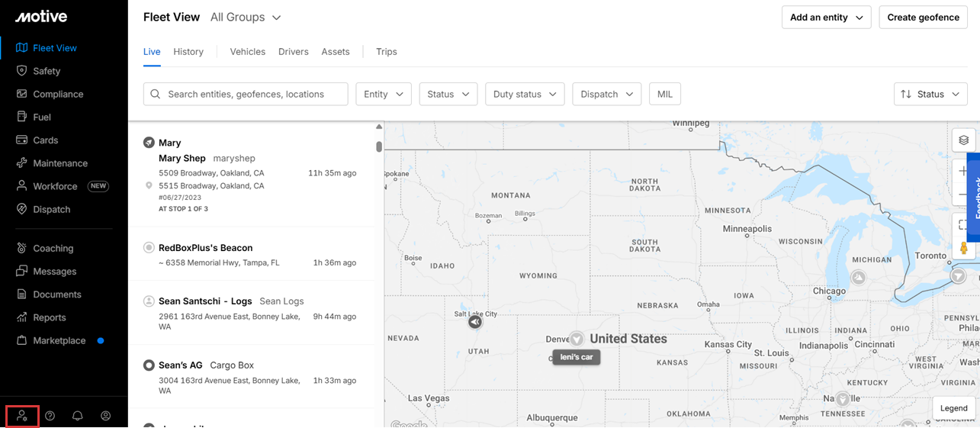
Task: Click the Fleet View map icon in sidebar
Action: coord(21,47)
